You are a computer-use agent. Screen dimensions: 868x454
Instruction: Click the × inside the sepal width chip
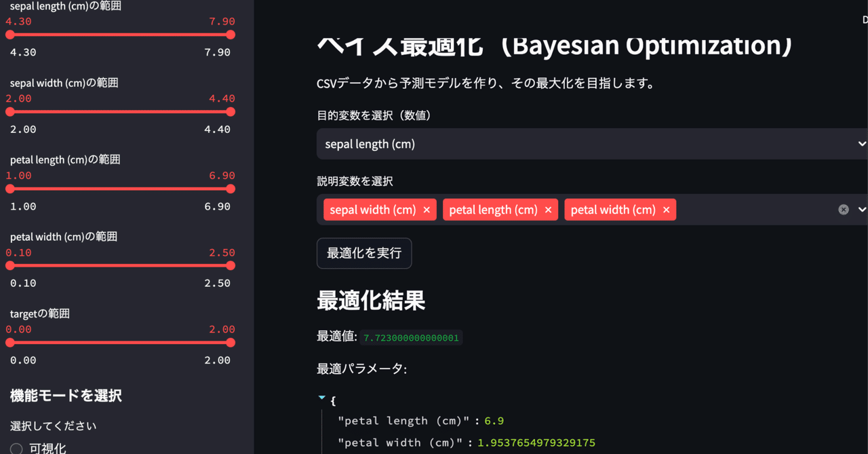coord(427,210)
